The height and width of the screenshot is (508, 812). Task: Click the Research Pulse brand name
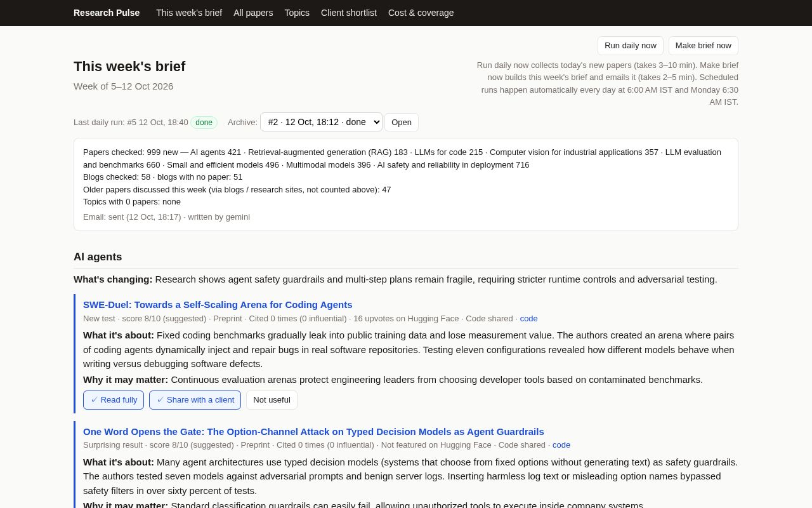tap(107, 13)
